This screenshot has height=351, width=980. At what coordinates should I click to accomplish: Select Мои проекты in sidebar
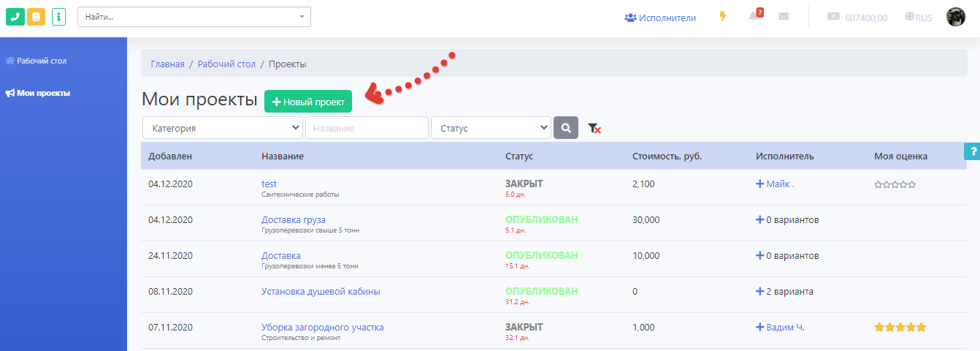[43, 93]
